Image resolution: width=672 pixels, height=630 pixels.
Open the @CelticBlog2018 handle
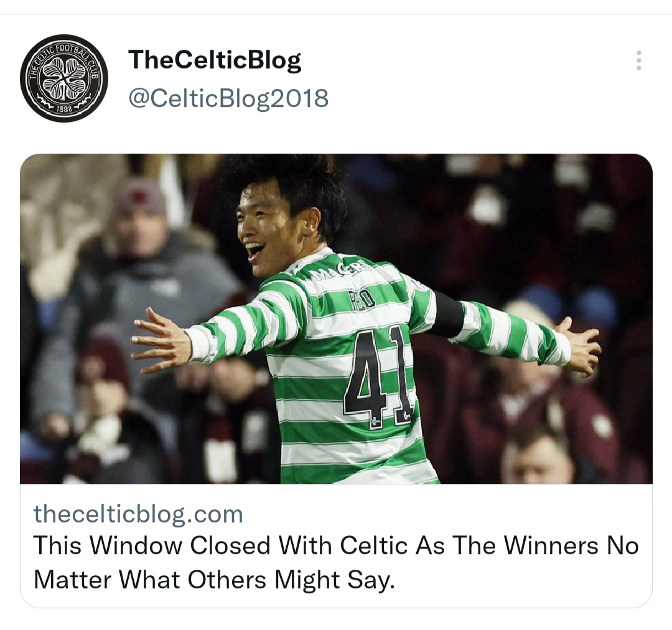[228, 98]
